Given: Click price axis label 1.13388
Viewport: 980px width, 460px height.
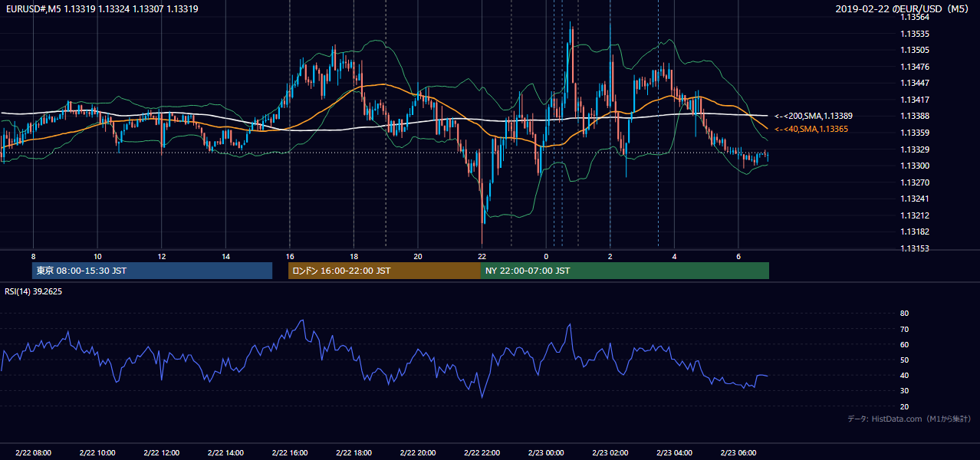Looking at the screenshot, I should [916, 116].
